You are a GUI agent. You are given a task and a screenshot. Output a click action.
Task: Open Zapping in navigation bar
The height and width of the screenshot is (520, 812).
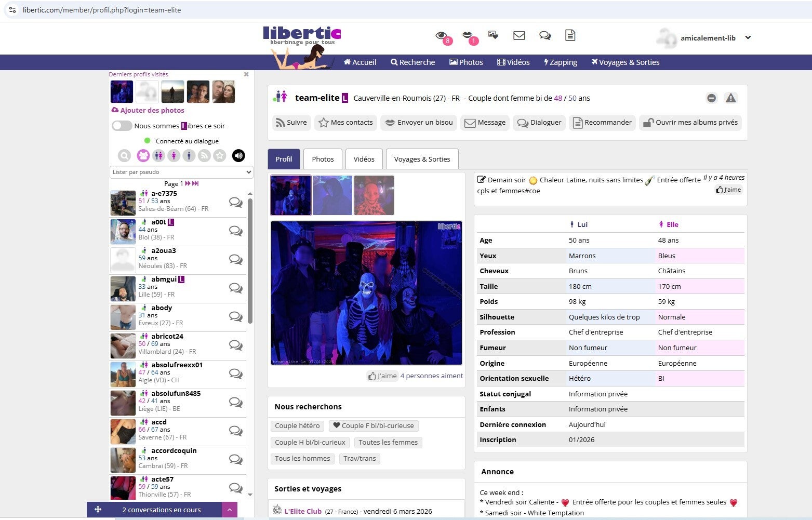[x=561, y=62]
